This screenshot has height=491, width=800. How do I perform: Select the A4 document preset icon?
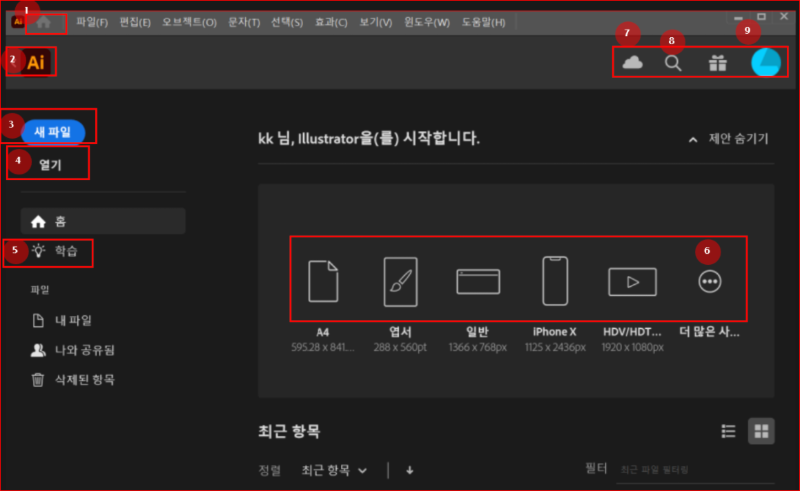pyautogui.click(x=323, y=281)
